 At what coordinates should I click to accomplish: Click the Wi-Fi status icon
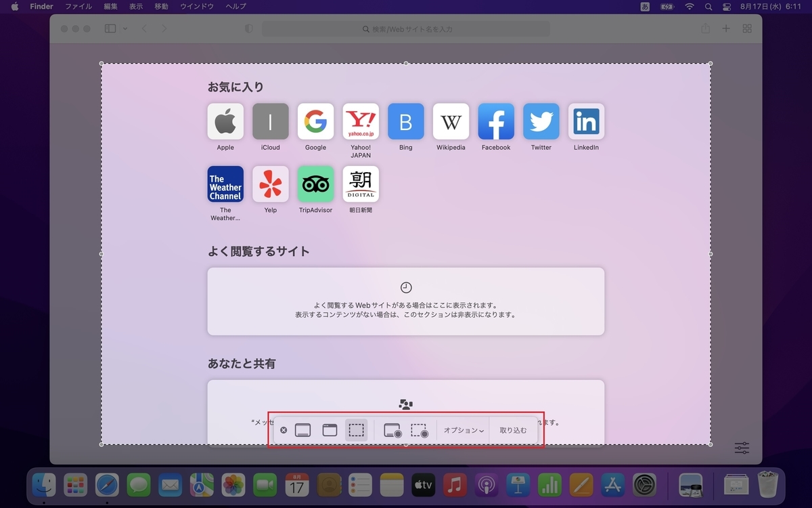pos(690,6)
